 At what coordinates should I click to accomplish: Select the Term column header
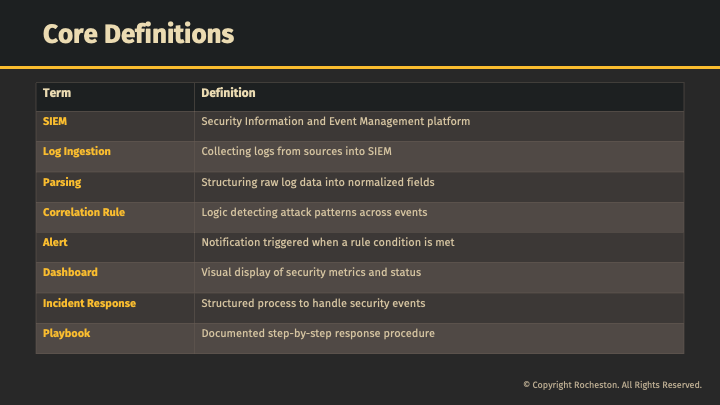point(57,93)
